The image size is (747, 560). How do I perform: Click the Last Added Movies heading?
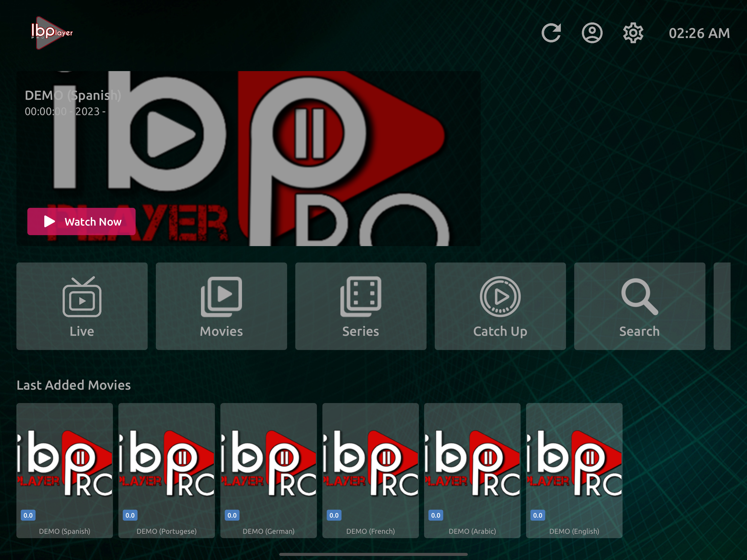click(x=74, y=385)
